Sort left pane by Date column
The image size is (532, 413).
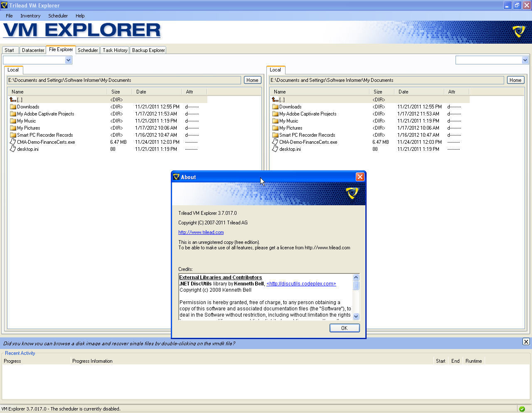pos(157,92)
